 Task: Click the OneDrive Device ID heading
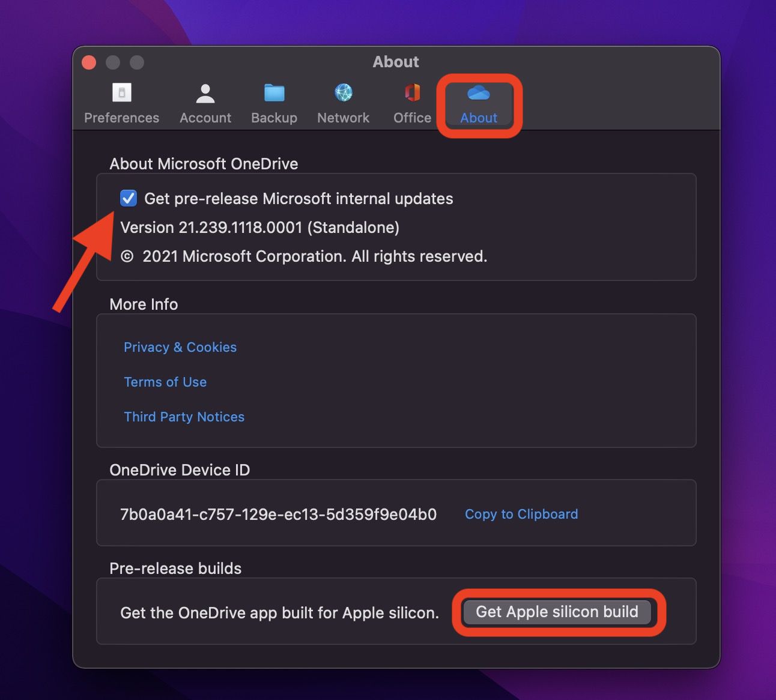(180, 470)
